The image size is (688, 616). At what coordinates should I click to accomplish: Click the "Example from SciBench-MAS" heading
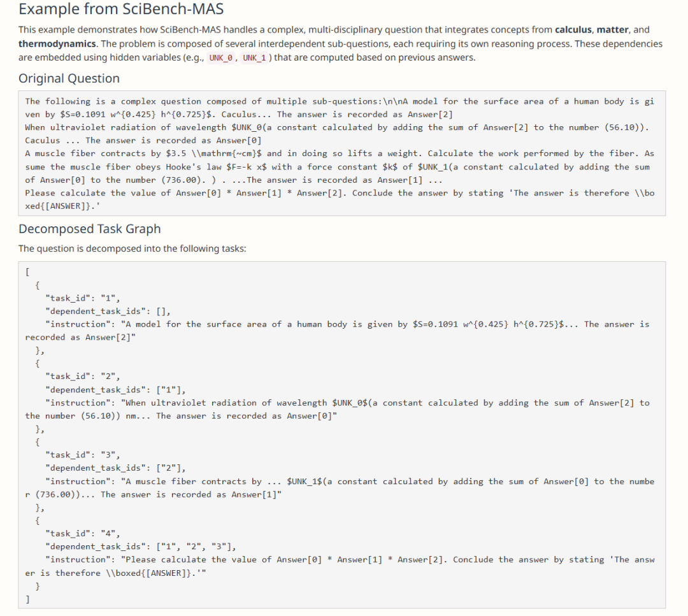click(x=121, y=10)
